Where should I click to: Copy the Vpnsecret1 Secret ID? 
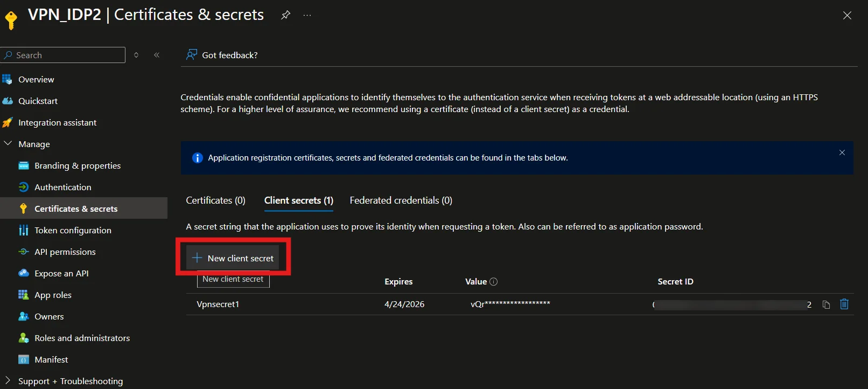826,304
